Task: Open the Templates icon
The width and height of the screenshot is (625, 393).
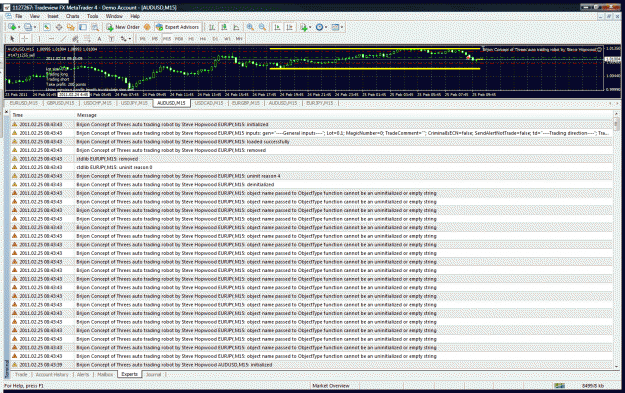Action: tap(335, 27)
